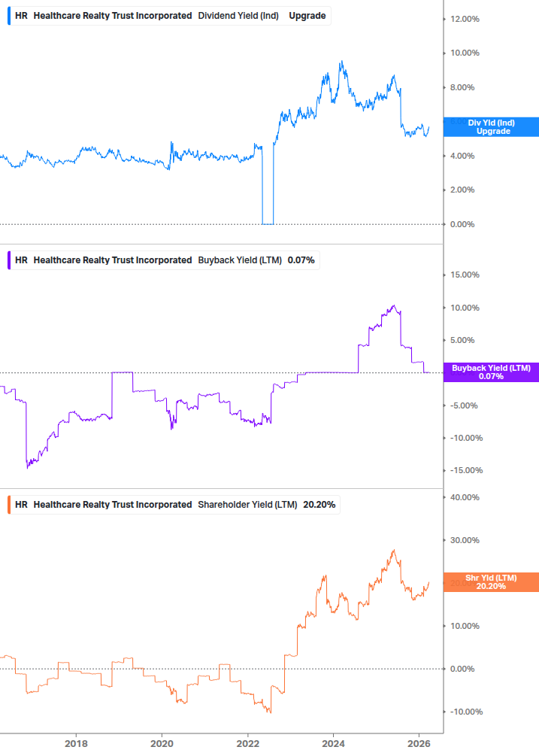This screenshot has width=539, height=756.
Task: Click the blue color marker beside HR dividend legend
Action: [9, 15]
